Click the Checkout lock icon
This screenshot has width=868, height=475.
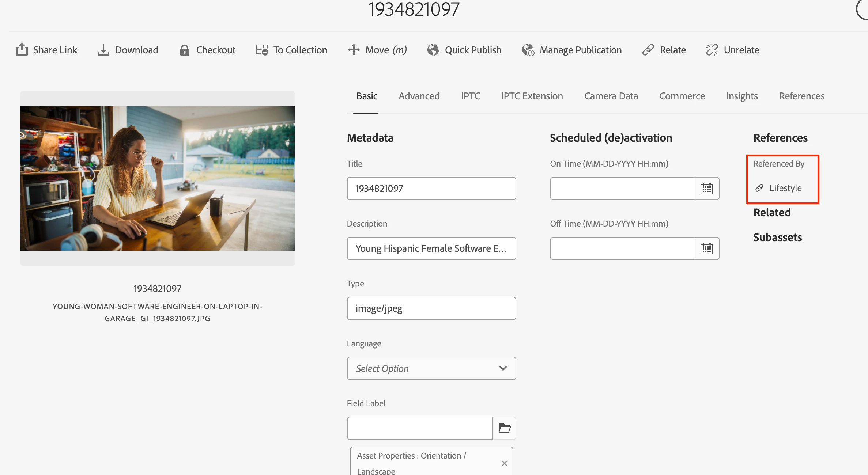[x=184, y=50]
